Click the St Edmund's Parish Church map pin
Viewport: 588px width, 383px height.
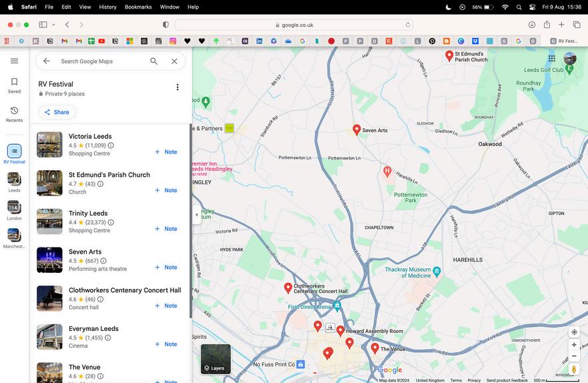point(449,55)
